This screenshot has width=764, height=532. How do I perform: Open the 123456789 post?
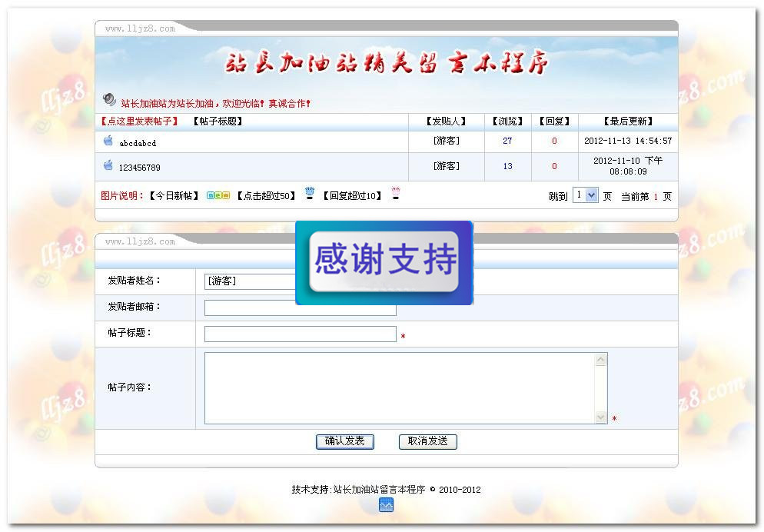point(139,168)
